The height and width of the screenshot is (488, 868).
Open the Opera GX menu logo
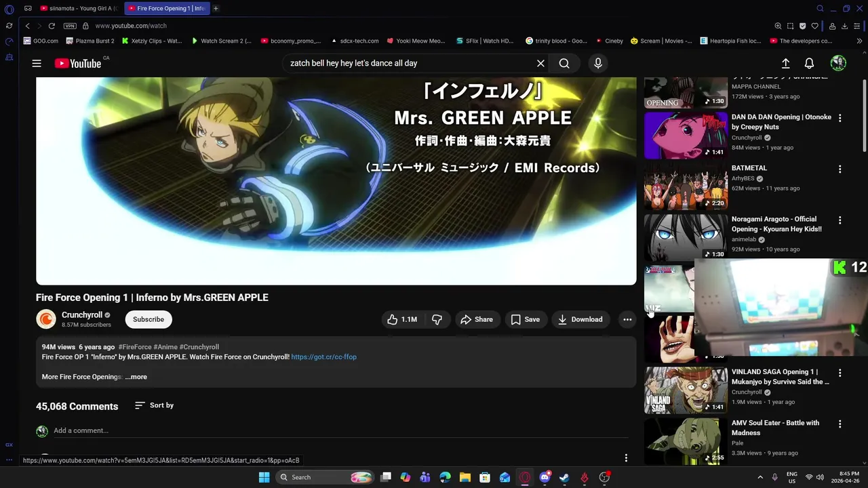pos(9,9)
